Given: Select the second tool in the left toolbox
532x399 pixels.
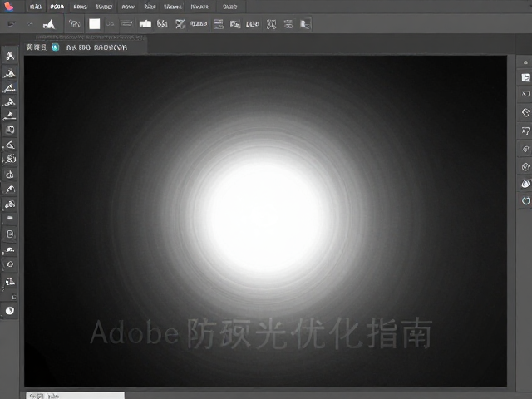Looking at the screenshot, I should [10, 73].
